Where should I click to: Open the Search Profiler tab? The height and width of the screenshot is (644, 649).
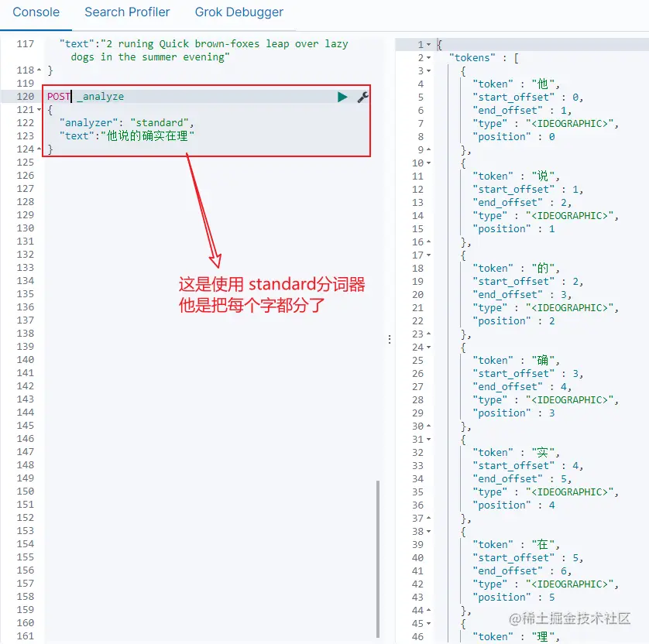(x=127, y=12)
